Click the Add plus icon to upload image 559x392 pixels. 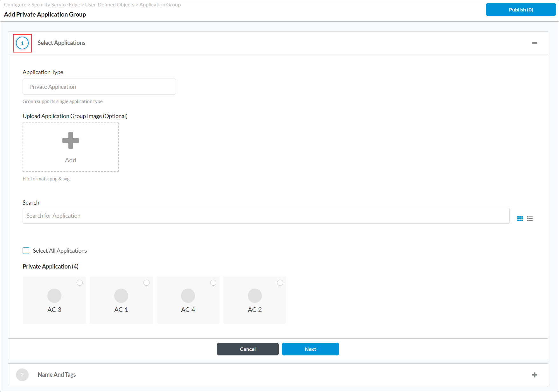point(70,140)
